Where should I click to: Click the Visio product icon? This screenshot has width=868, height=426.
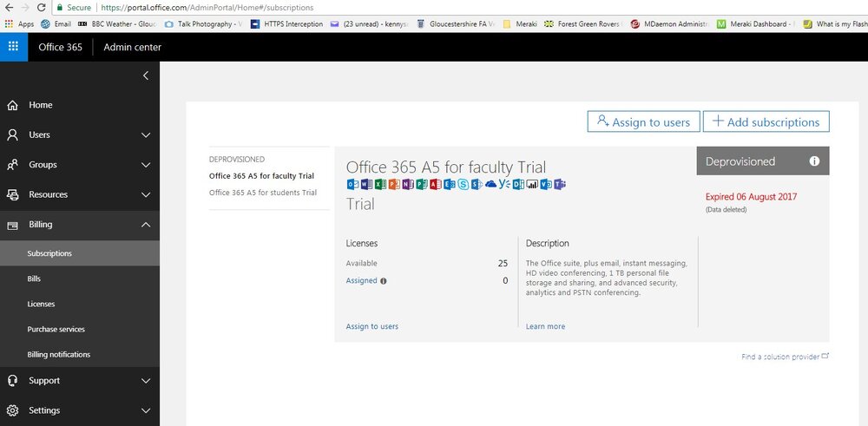(546, 184)
